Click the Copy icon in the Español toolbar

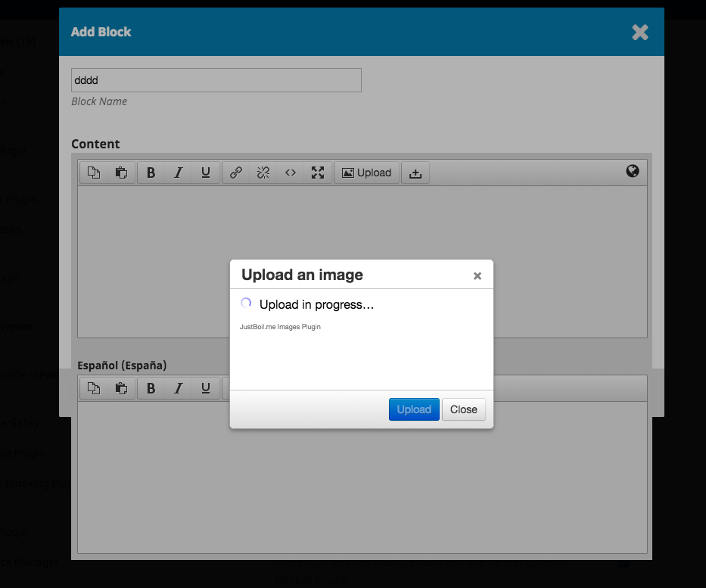click(x=94, y=387)
